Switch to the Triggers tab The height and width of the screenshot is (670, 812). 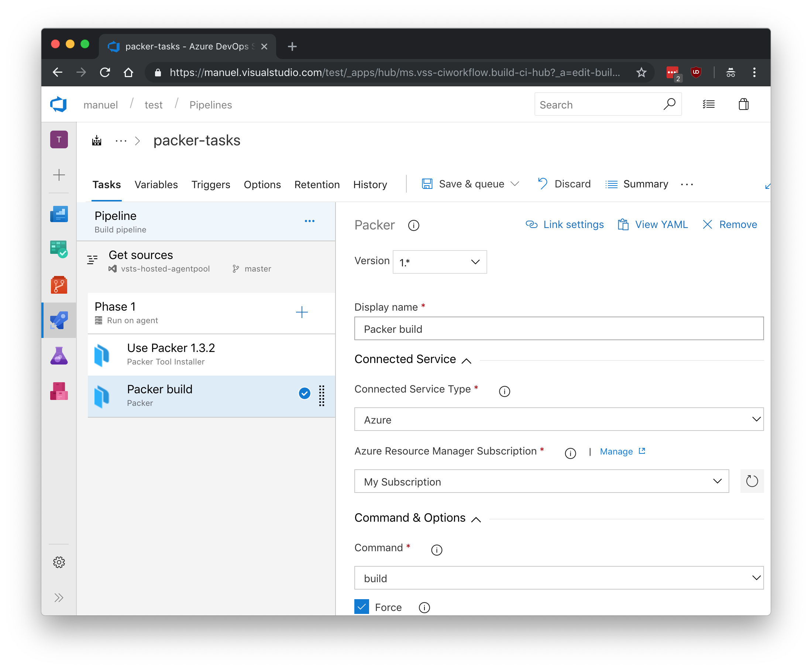tap(210, 184)
